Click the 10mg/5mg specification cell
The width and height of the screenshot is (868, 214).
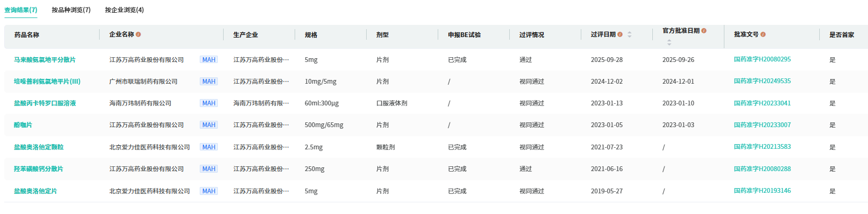point(321,82)
